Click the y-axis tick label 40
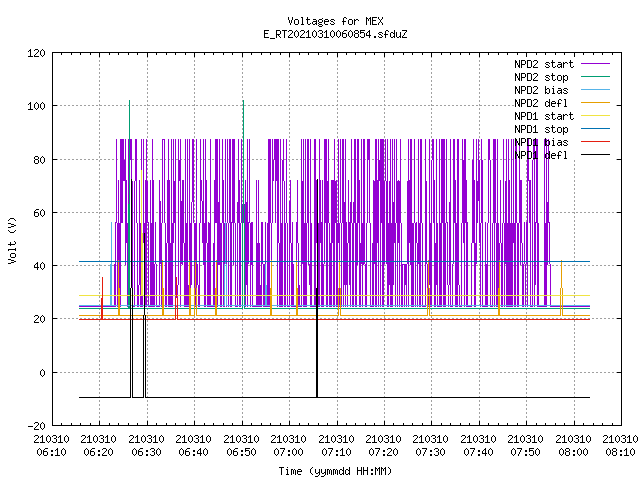 click(x=40, y=266)
